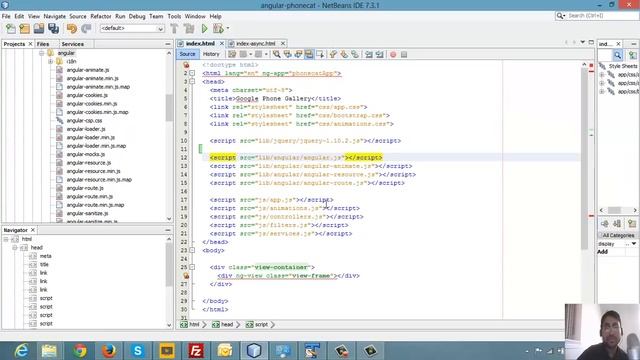Click the Save All toolbar icon

click(53, 29)
